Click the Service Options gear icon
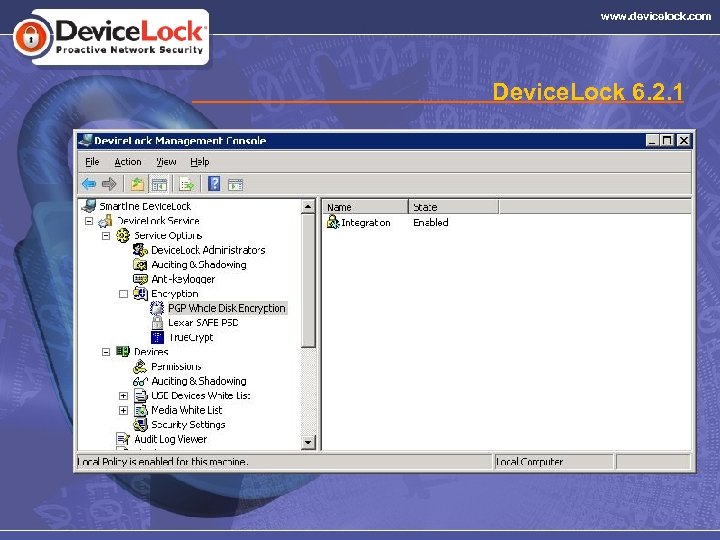This screenshot has height=540, width=720. (x=123, y=236)
